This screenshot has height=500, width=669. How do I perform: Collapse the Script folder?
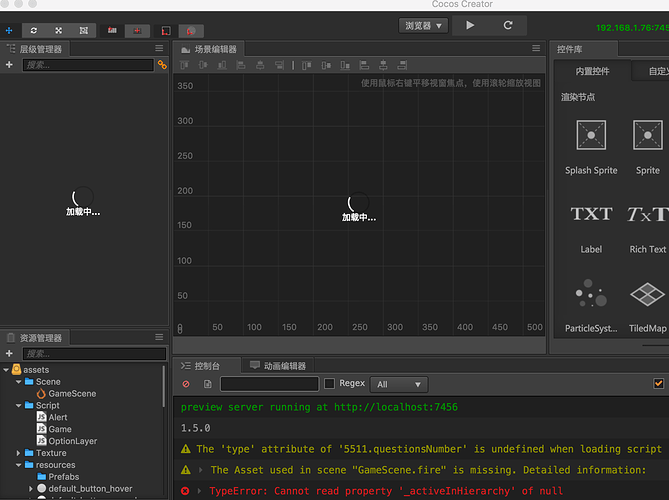click(x=18, y=405)
